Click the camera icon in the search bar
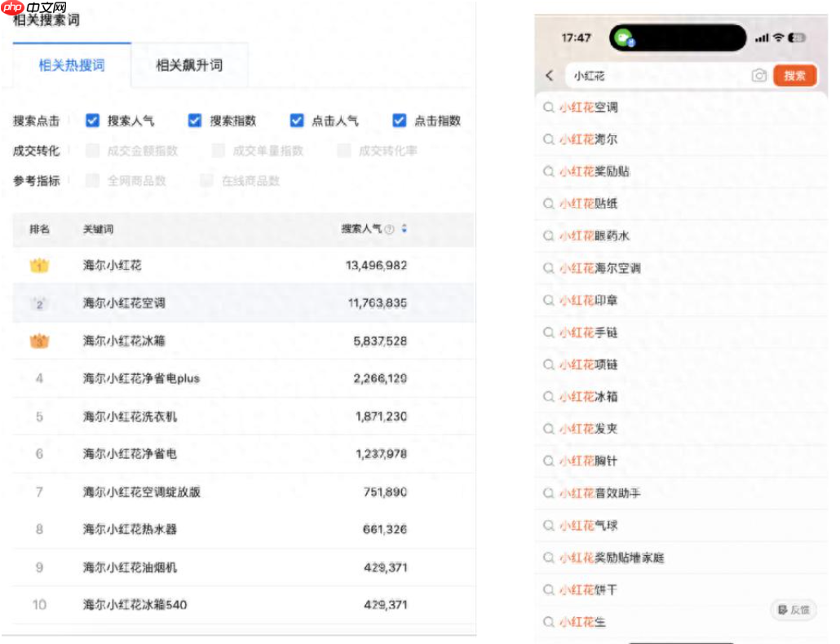 coord(759,76)
